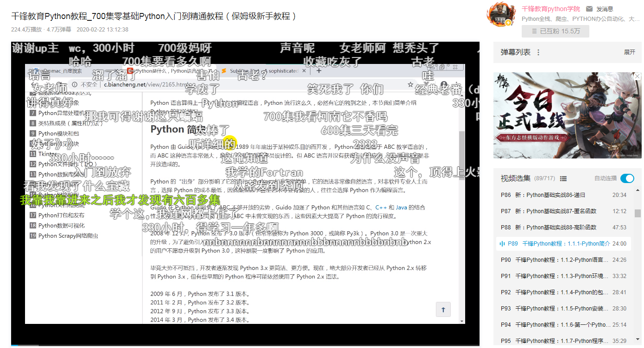
Task: Play episode P86 Python基础实战86-递归
Action: pos(564,195)
